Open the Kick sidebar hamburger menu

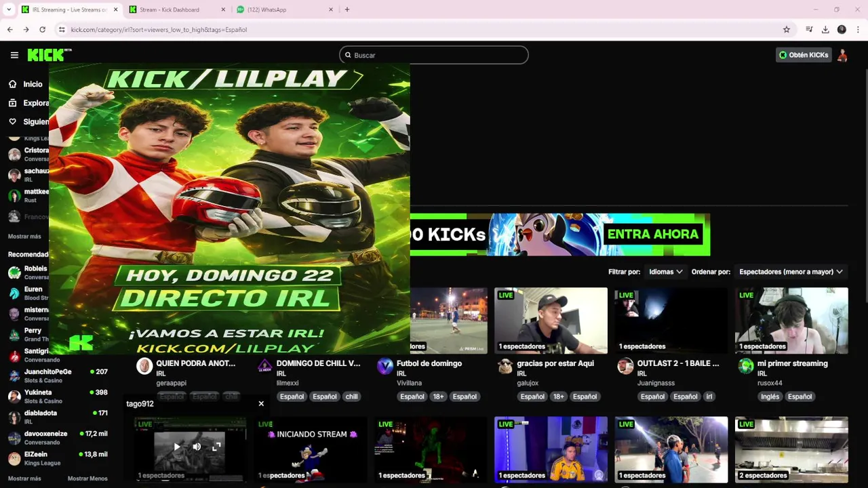click(14, 55)
